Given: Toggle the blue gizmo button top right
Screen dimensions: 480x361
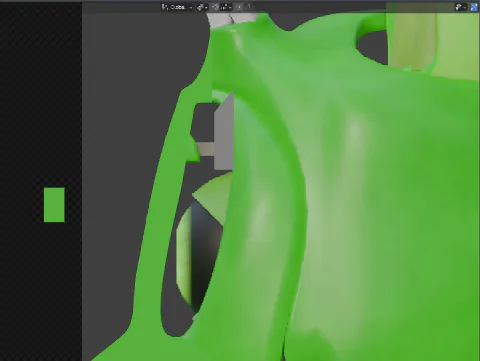Looking at the screenshot, I should click(x=474, y=7).
